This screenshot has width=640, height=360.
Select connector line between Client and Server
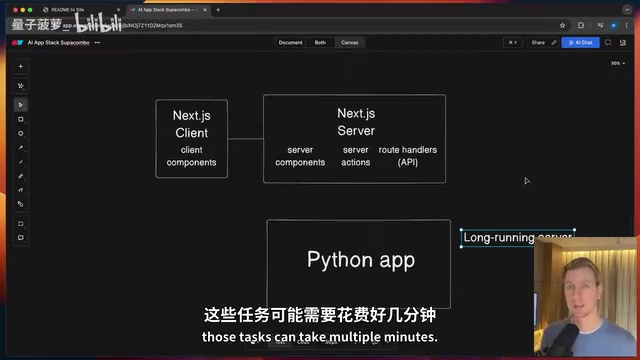245,138
